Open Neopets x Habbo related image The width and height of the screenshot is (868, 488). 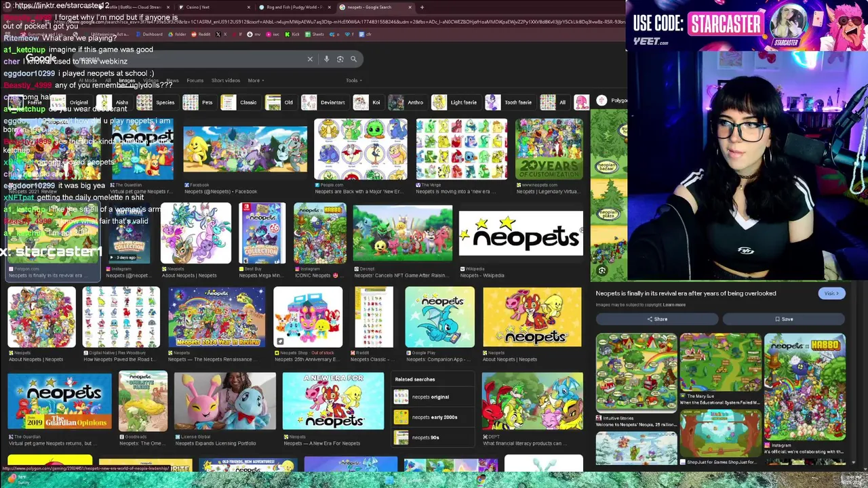[805, 387]
